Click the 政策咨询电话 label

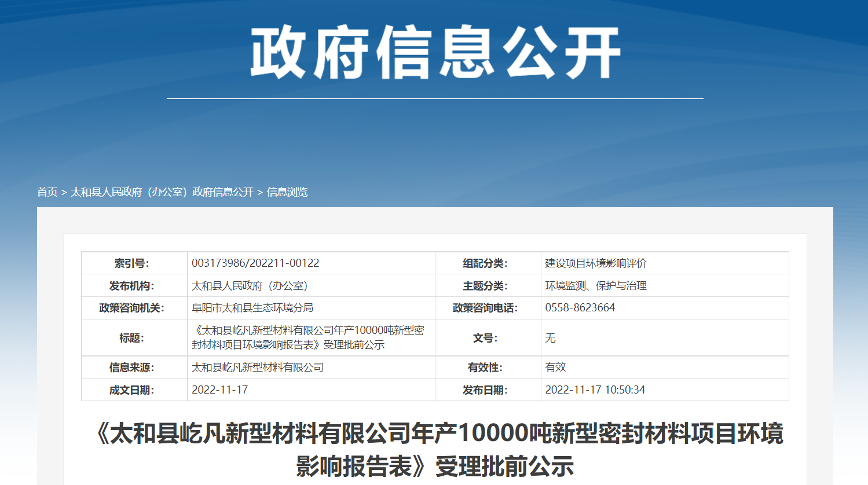coord(485,308)
